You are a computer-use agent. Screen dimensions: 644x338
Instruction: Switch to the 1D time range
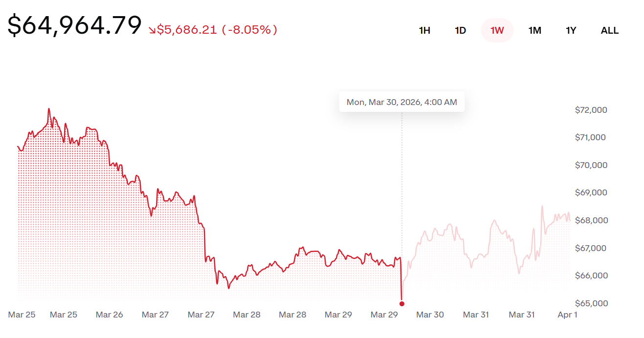460,30
